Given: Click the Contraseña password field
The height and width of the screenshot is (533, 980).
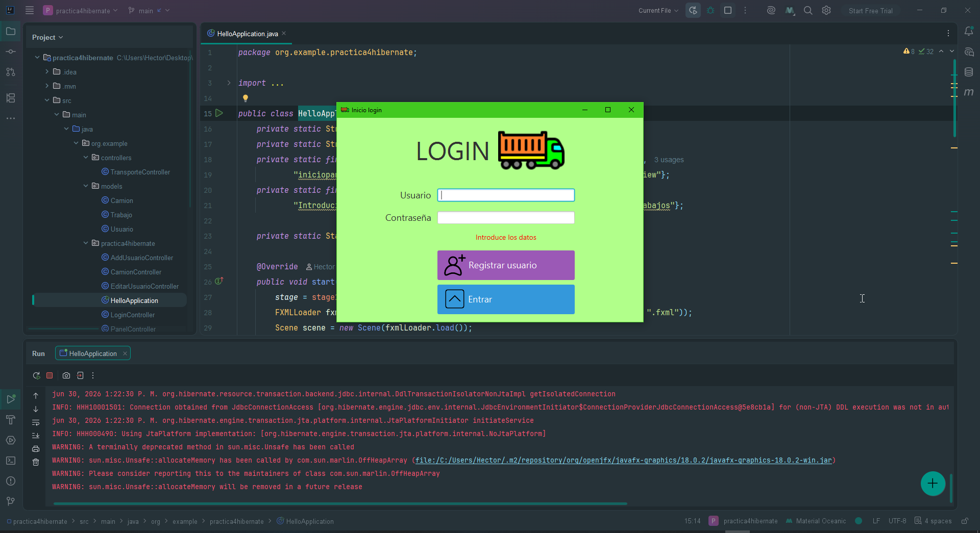Looking at the screenshot, I should coord(506,218).
